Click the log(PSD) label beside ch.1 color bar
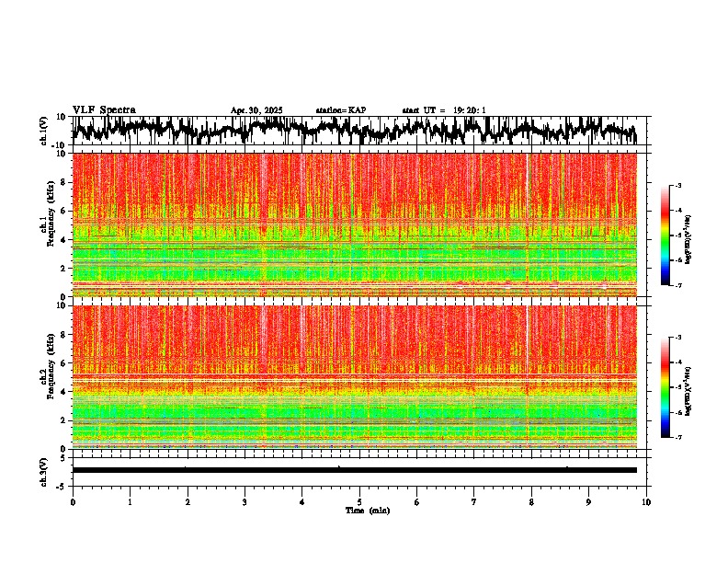 tap(688, 239)
